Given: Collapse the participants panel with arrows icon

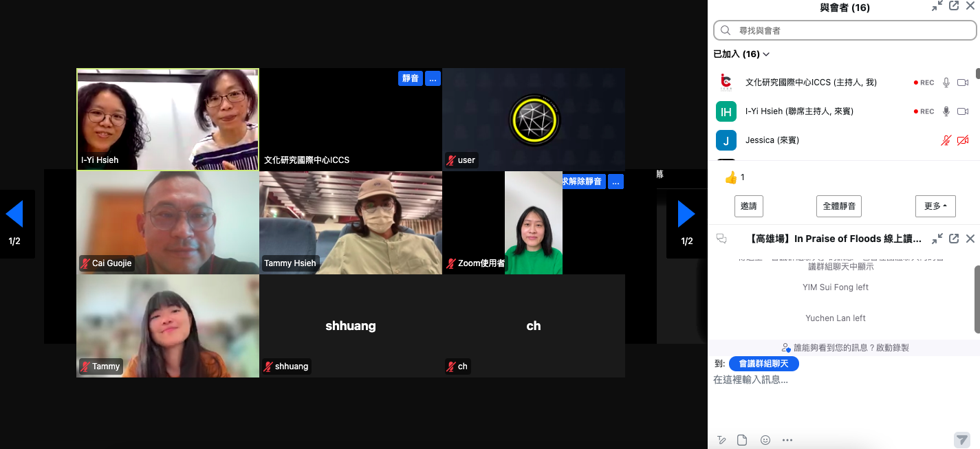Looking at the screenshot, I should pyautogui.click(x=937, y=6).
